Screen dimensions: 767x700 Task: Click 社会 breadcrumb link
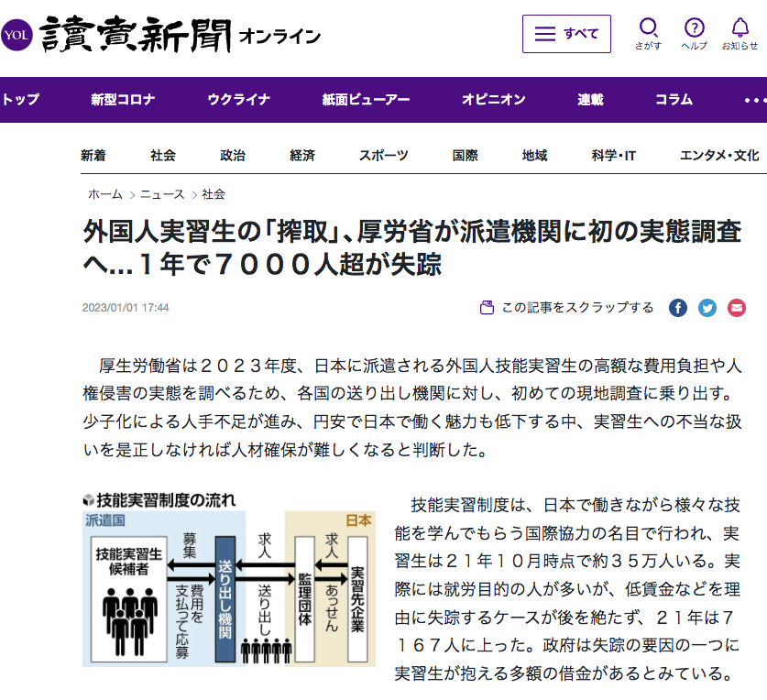pos(214,194)
